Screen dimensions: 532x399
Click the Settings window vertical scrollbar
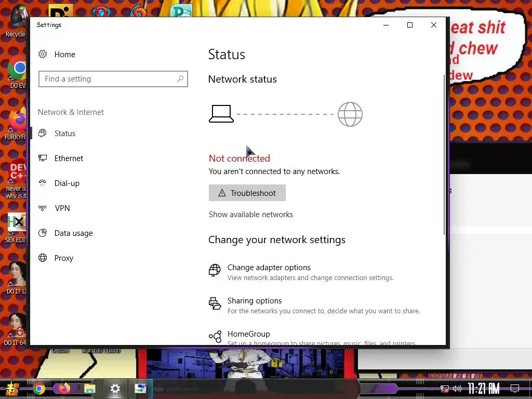click(444, 154)
